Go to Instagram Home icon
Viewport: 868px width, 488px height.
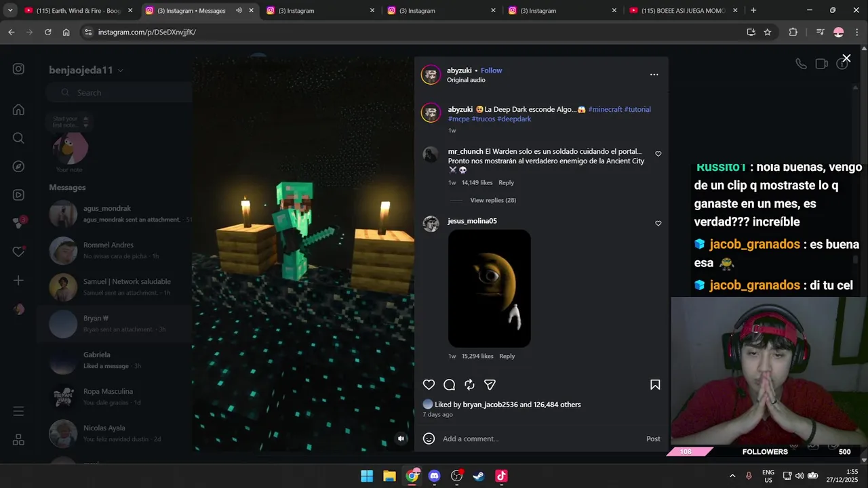(18, 110)
